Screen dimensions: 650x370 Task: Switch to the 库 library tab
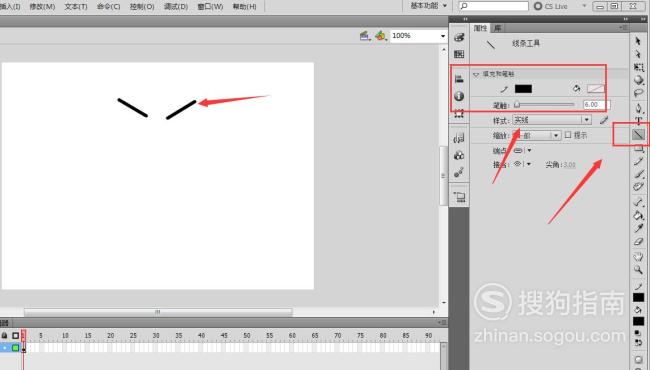(x=497, y=28)
